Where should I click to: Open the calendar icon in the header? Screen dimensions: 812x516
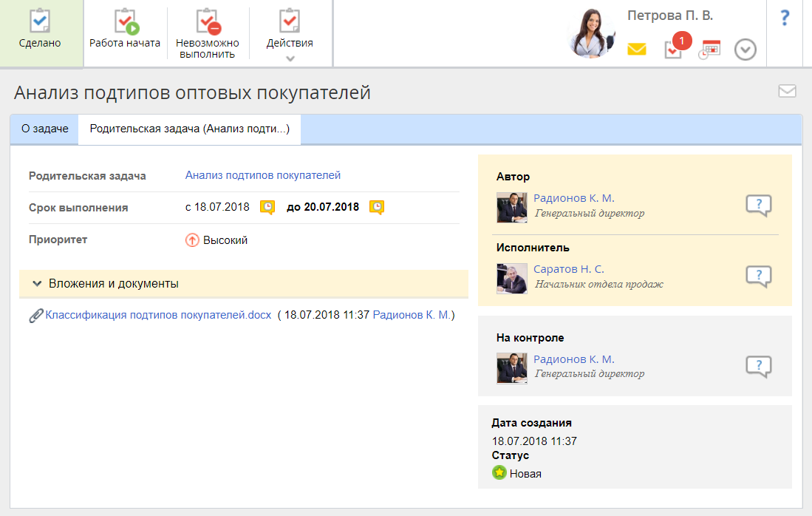(709, 50)
